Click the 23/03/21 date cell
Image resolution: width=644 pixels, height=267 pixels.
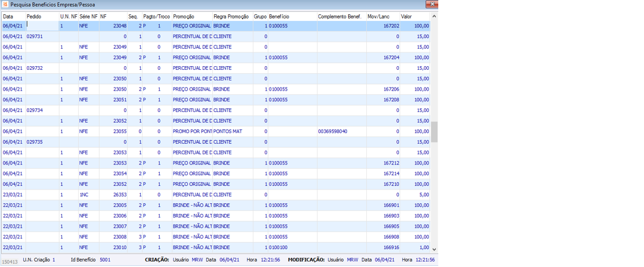[14, 195]
